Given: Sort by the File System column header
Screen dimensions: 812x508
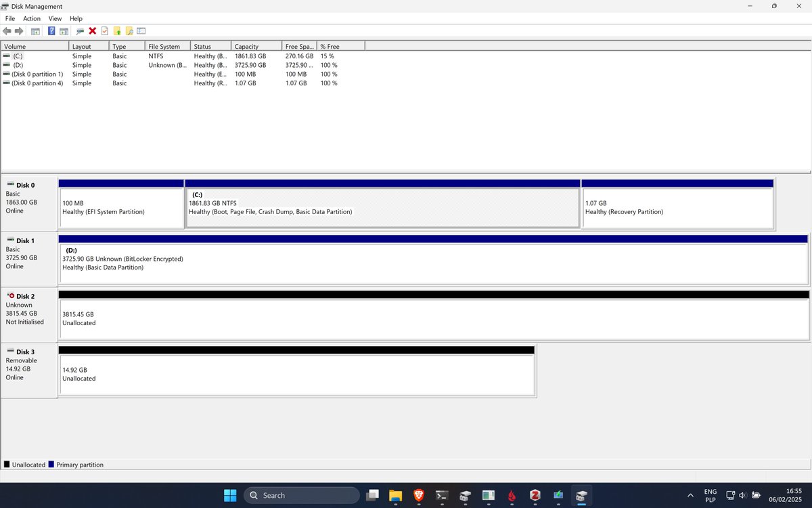Looking at the screenshot, I should (168, 47).
